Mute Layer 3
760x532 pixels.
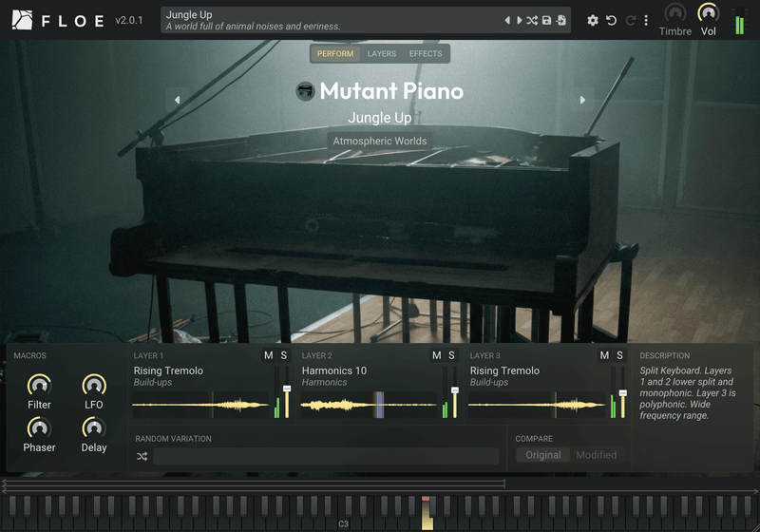click(x=604, y=355)
